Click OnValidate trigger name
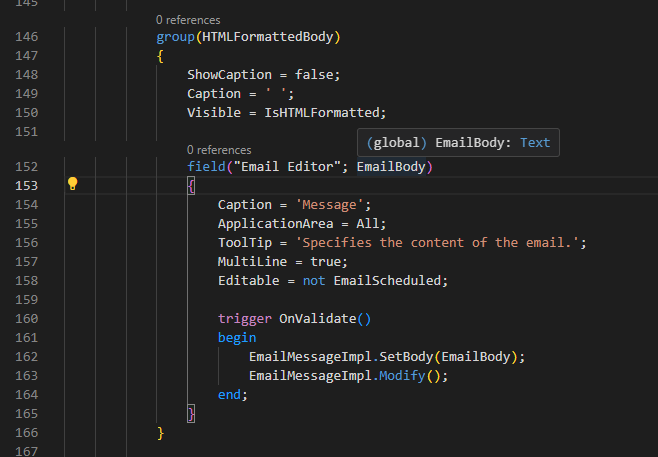The width and height of the screenshot is (658, 457). (x=318, y=319)
